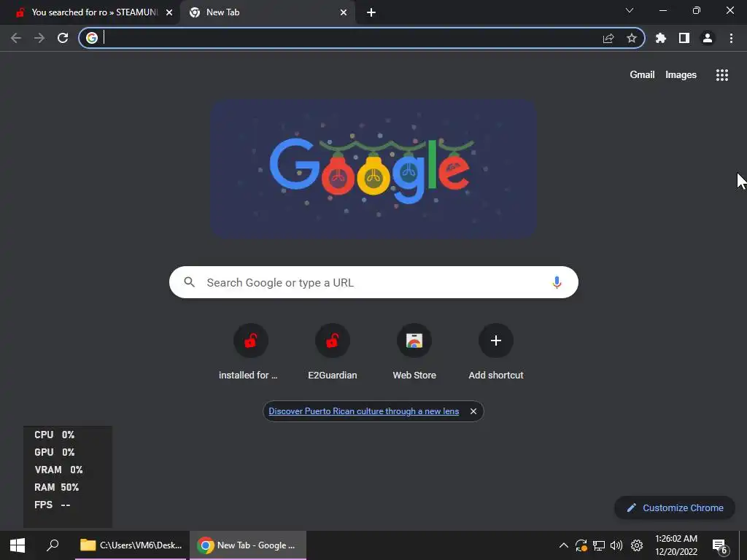Bookmark this tab with the star icon
The height and width of the screenshot is (560, 747).
632,38
